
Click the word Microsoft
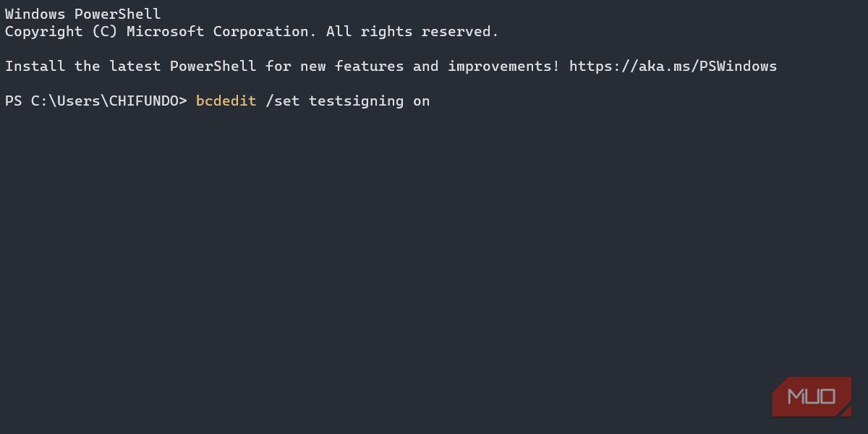click(165, 32)
